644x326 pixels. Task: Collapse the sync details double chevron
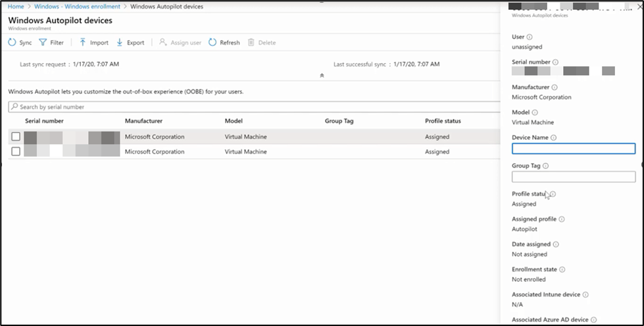322,76
